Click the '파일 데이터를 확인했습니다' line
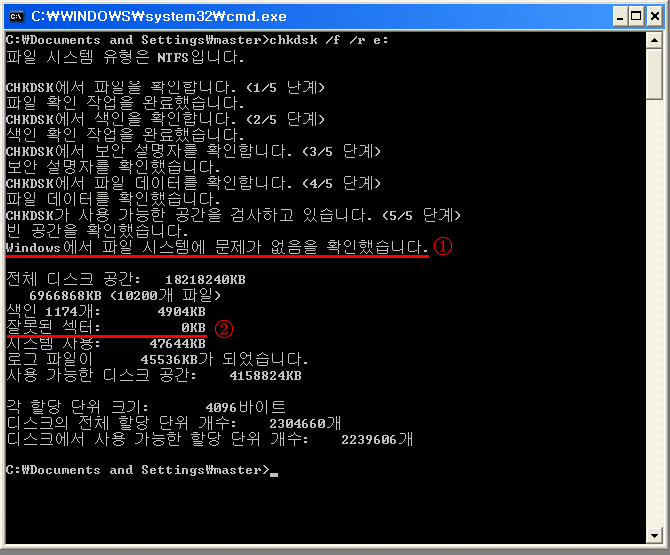Viewport: 670px width, 555px height. [x=113, y=199]
